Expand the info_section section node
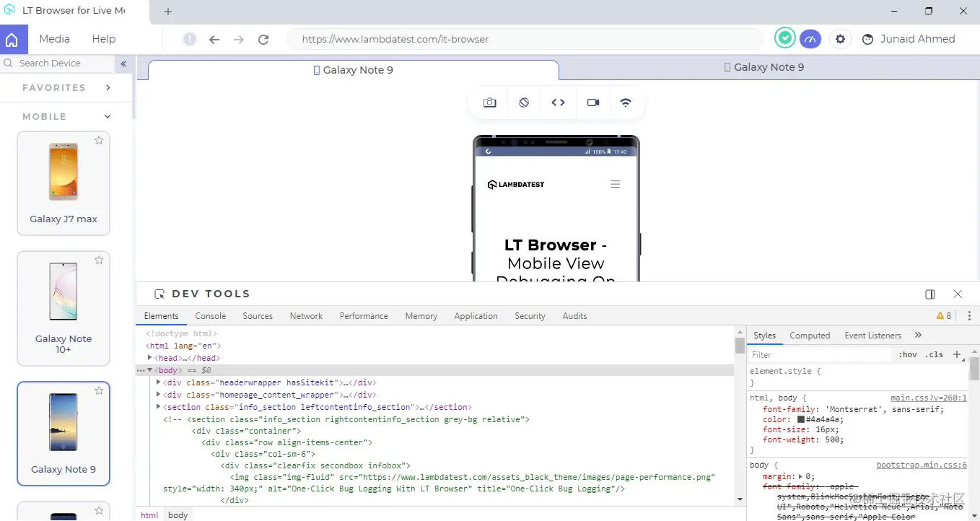 pyautogui.click(x=159, y=407)
